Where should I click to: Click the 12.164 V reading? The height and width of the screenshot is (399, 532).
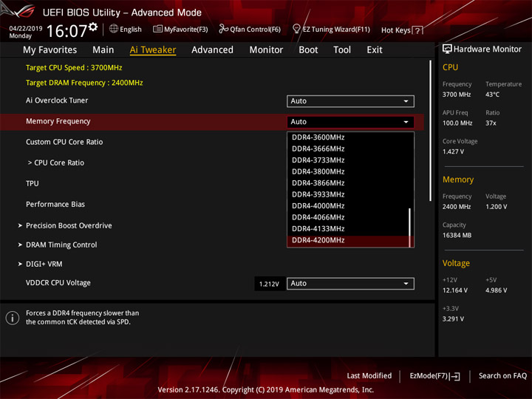click(455, 290)
